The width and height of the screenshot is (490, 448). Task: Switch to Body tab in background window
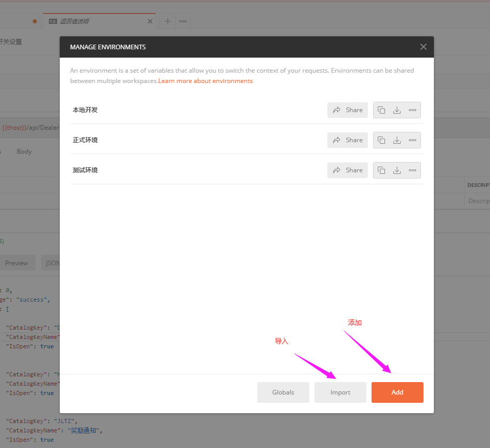(x=24, y=152)
